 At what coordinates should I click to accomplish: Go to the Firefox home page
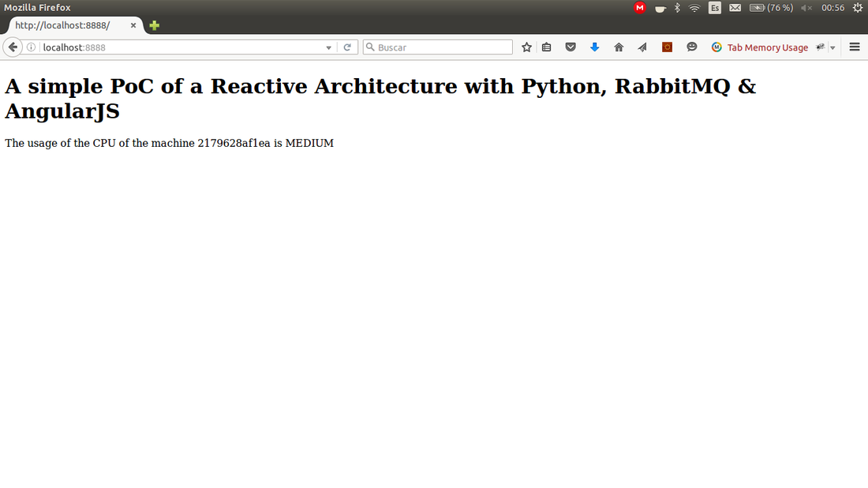619,47
